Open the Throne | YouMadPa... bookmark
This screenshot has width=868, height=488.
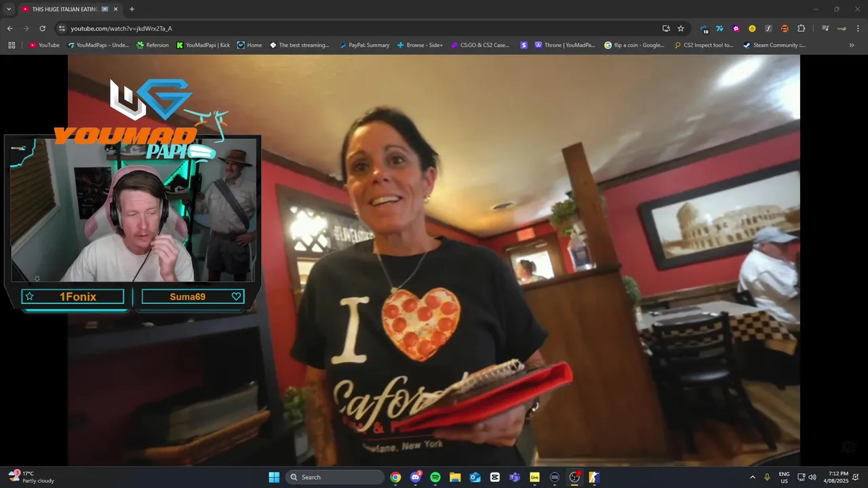tap(565, 45)
